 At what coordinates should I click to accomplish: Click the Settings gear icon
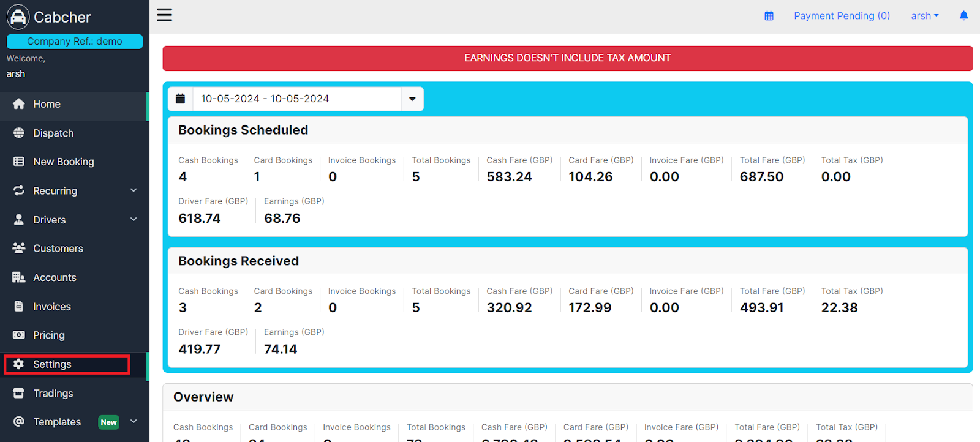click(x=19, y=364)
